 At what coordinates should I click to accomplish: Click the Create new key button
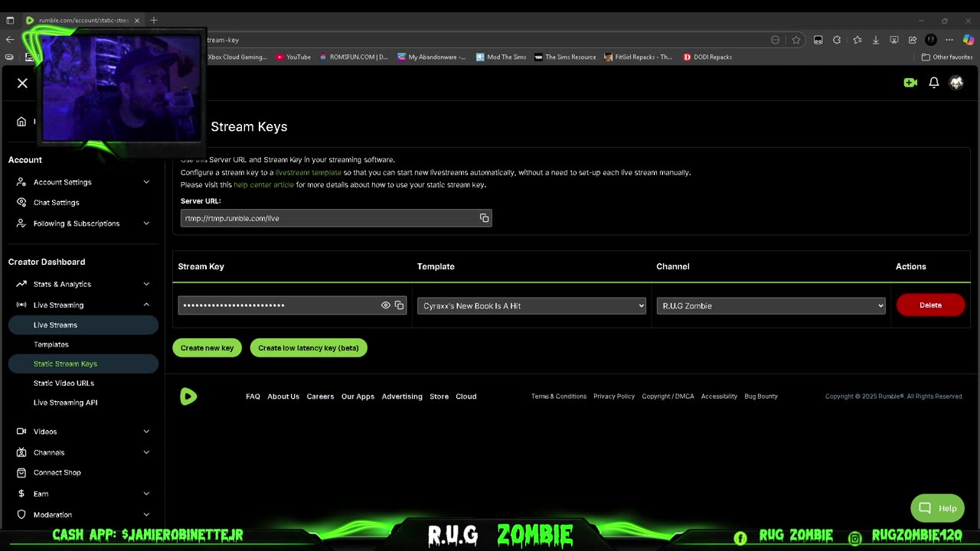click(207, 347)
